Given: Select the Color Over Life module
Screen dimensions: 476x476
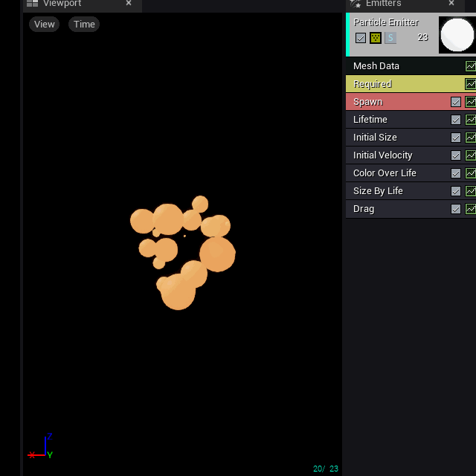Looking at the screenshot, I should (411, 173).
